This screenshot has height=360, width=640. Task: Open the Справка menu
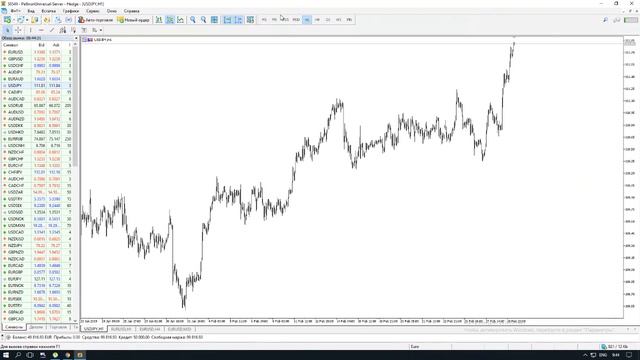[131, 11]
